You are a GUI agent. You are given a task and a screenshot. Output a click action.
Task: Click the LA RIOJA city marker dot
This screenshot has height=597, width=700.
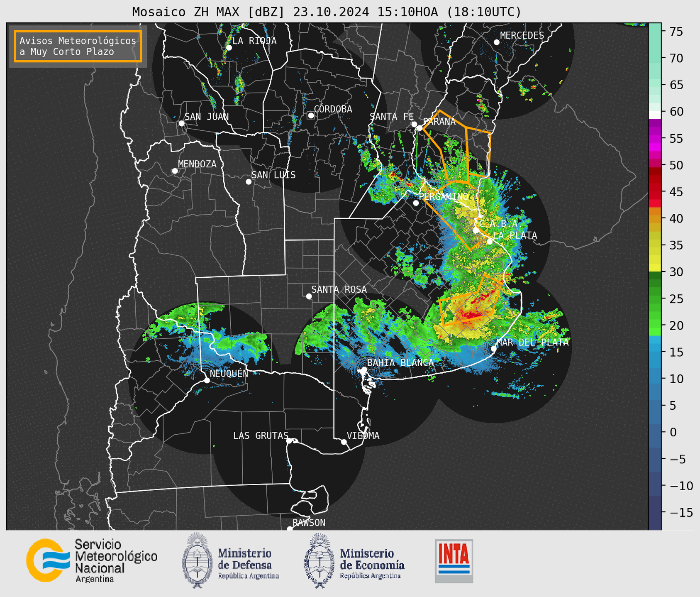[x=229, y=48]
